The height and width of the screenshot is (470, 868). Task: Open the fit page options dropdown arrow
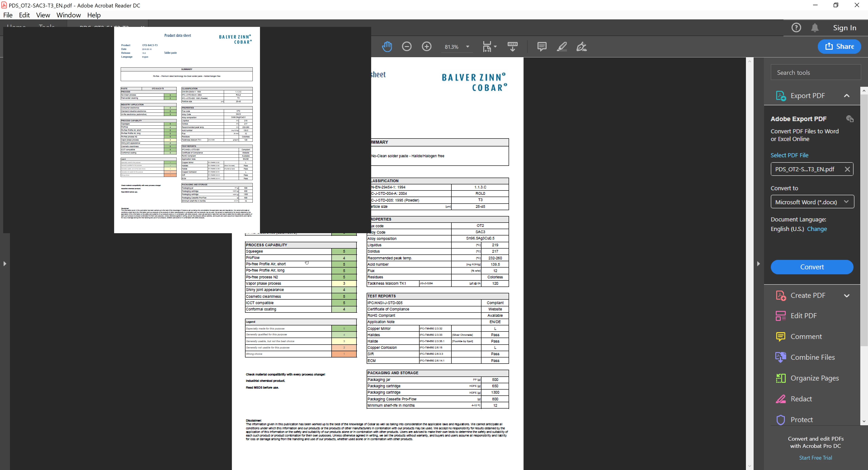[x=495, y=47]
